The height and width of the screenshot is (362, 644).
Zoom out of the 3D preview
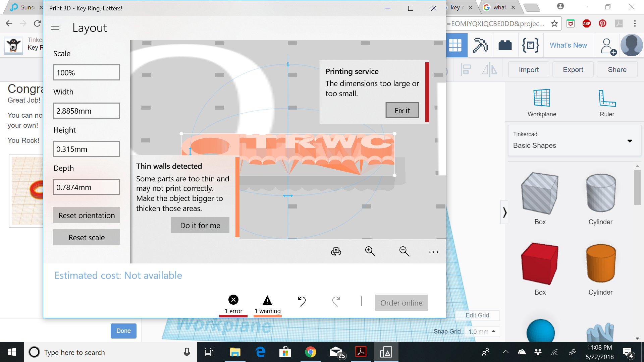pos(404,251)
